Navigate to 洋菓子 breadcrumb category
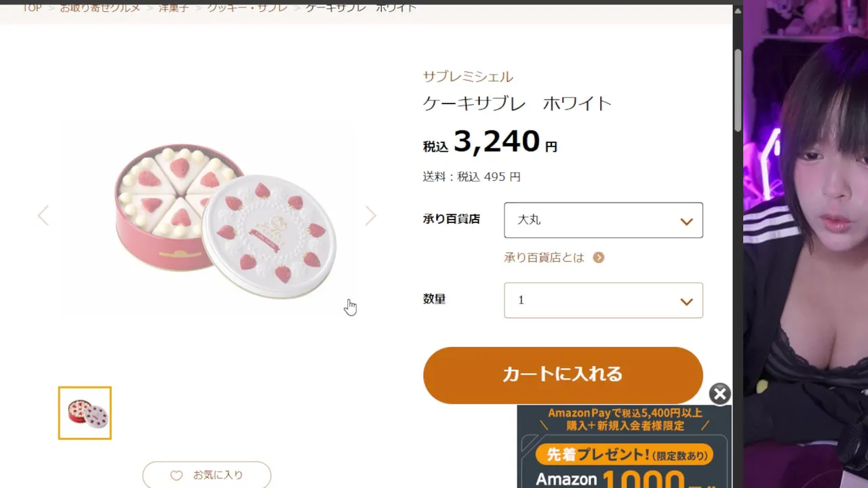Viewport: 868px width, 488px height. tap(174, 8)
